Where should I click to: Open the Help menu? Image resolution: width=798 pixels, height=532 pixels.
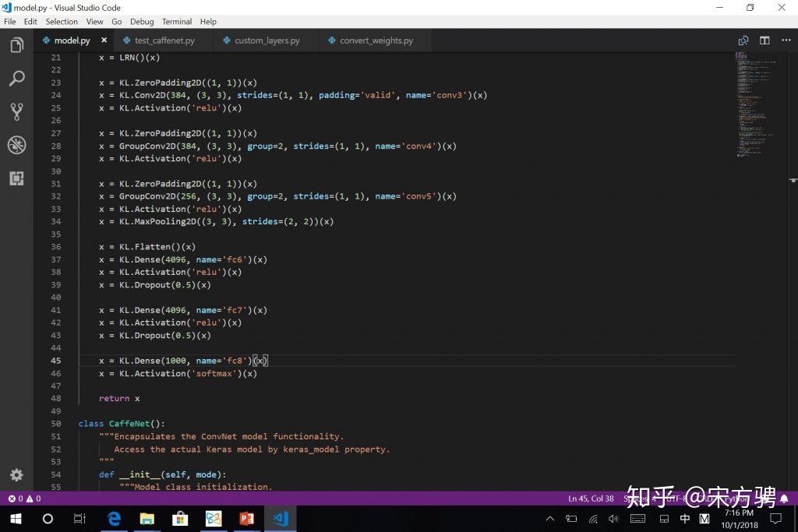click(x=208, y=21)
